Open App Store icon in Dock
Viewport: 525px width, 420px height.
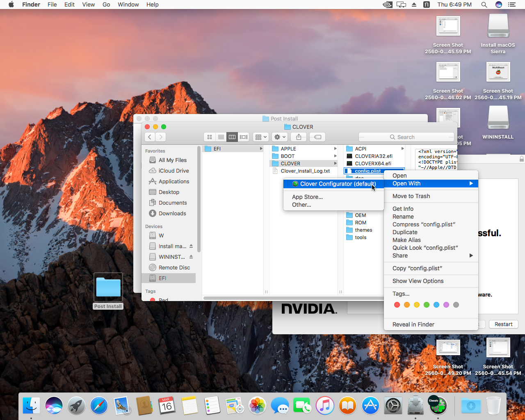(x=370, y=406)
